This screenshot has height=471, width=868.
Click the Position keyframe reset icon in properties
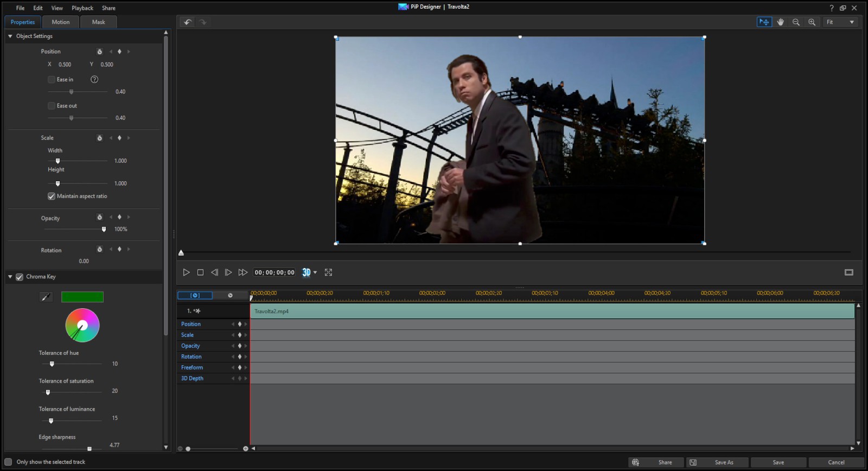click(x=99, y=52)
